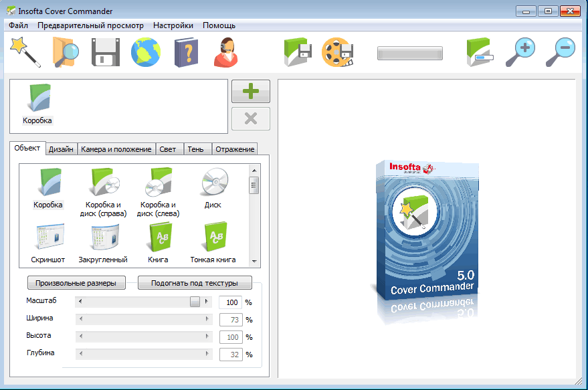Open the Файл menu
This screenshot has height=390, width=588.
pos(19,25)
